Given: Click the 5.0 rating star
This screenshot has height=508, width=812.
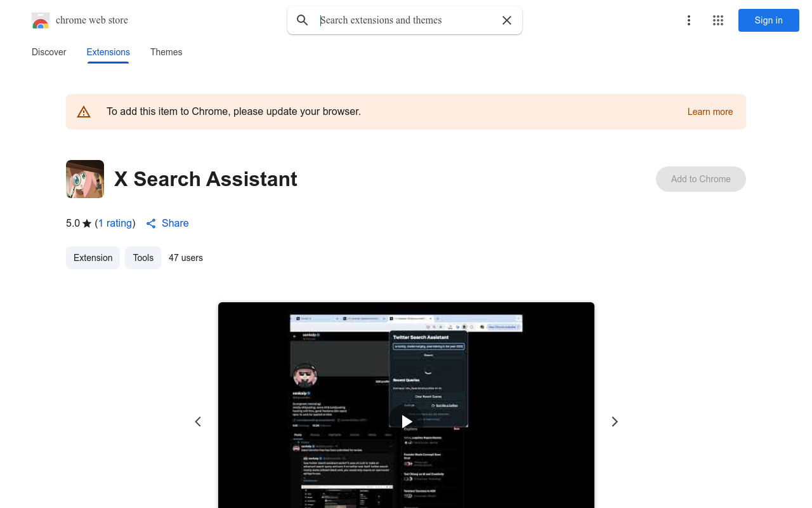Looking at the screenshot, I should (87, 224).
